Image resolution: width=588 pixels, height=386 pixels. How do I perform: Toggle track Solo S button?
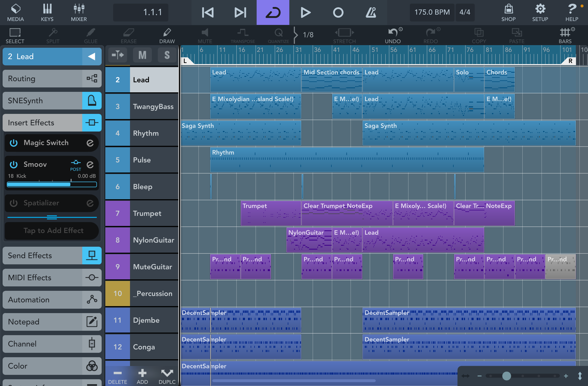pyautogui.click(x=167, y=55)
